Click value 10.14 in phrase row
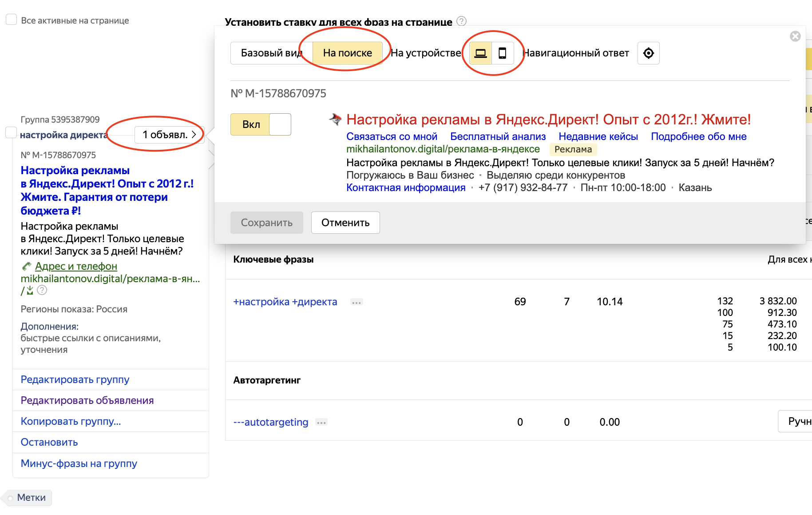This screenshot has height=515, width=812. point(610,302)
